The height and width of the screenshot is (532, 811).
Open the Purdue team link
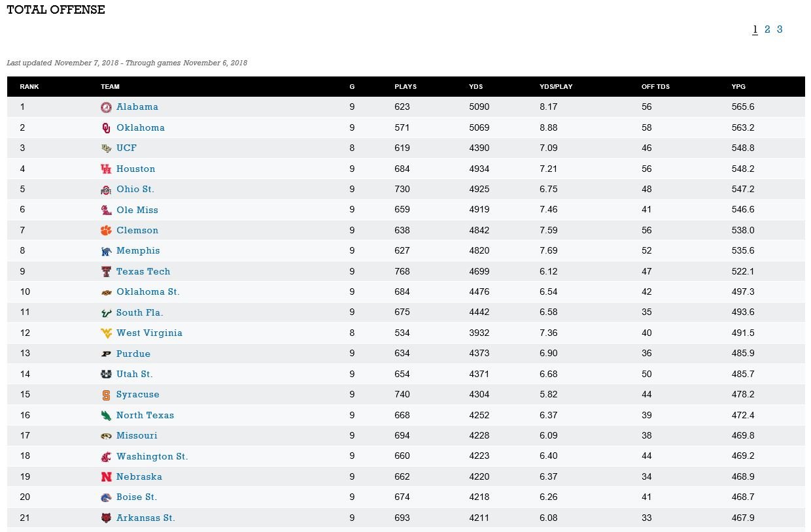(133, 354)
